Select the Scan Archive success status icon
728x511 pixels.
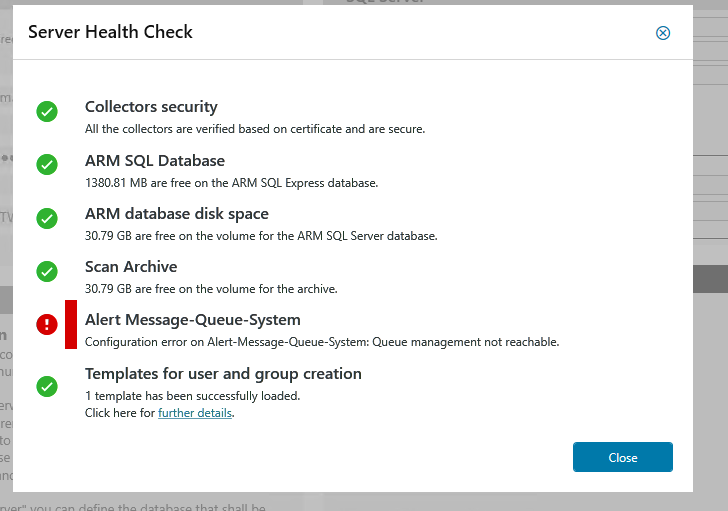(47, 271)
